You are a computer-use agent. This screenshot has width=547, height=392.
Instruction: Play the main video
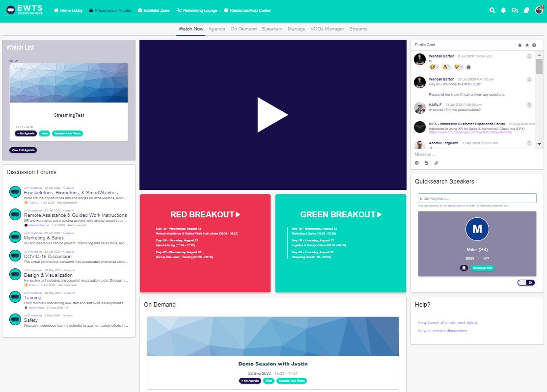click(x=273, y=115)
